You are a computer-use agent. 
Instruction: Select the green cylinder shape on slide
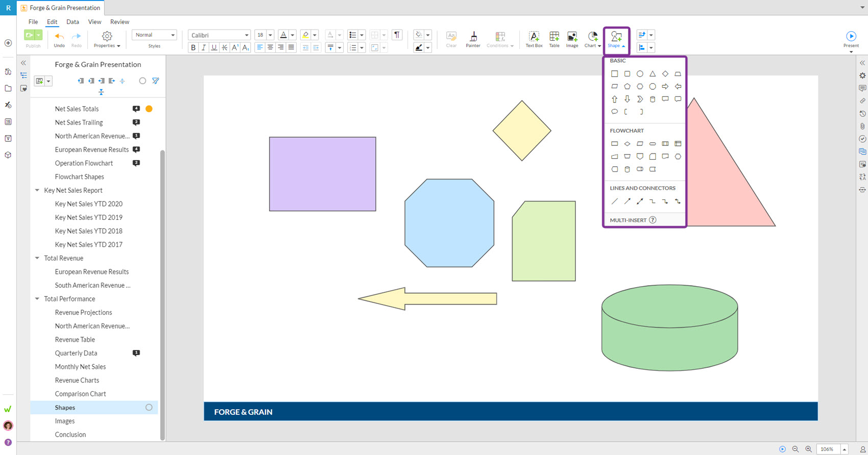pyautogui.click(x=669, y=327)
